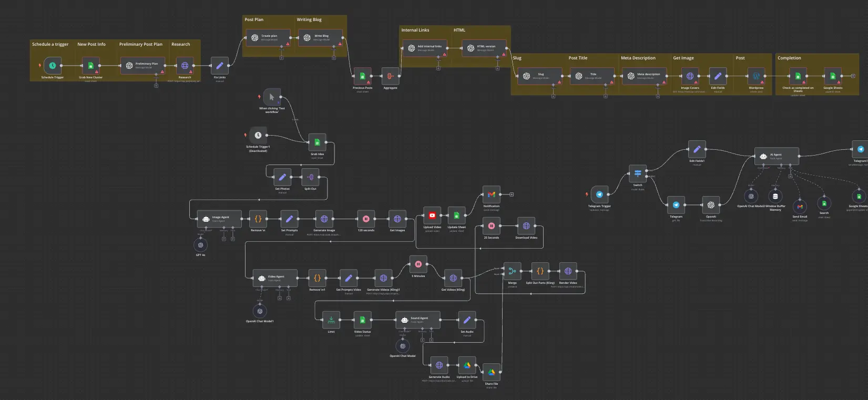The width and height of the screenshot is (868, 400).
Task: Select the Search sheets tool node
Action: [x=824, y=203]
